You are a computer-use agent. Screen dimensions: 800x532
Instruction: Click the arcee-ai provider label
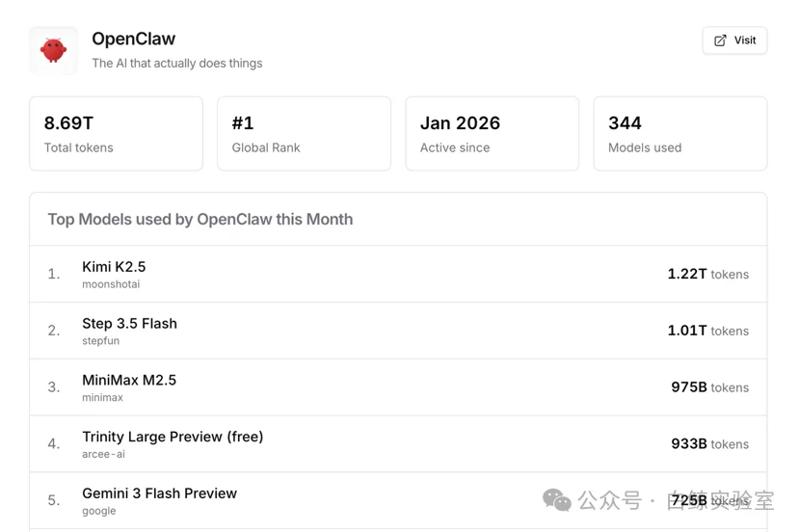click(103, 454)
